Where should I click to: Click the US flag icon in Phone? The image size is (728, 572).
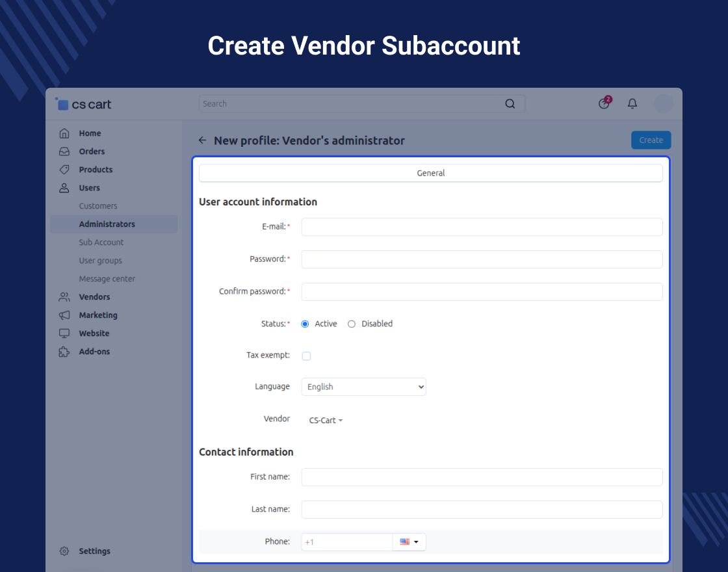pyautogui.click(x=404, y=542)
